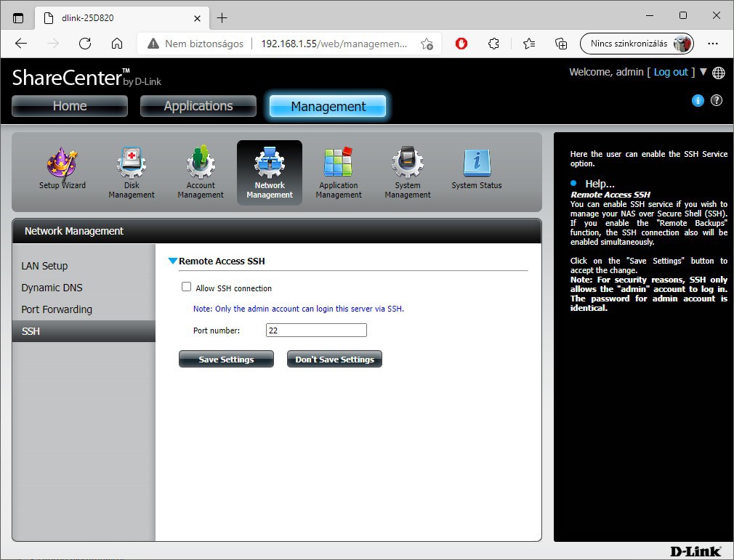Screen dimensions: 734x560
Task: Click the blue info icon
Action: [x=698, y=100]
